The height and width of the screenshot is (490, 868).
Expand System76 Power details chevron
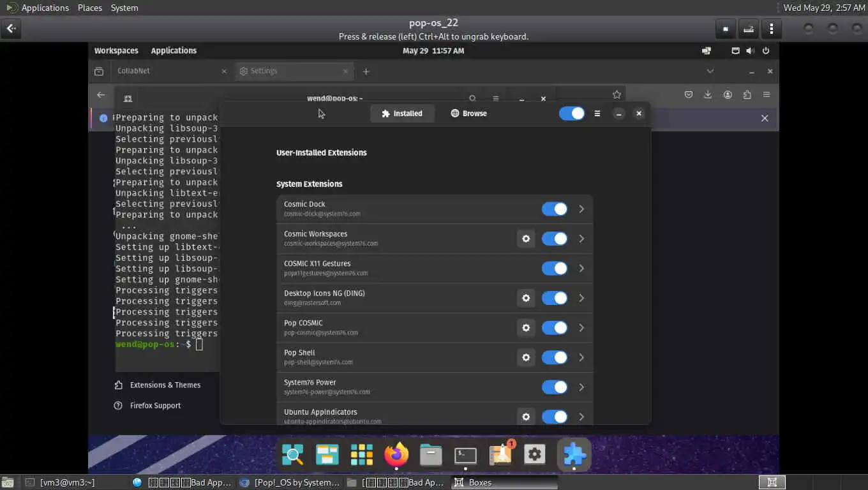click(581, 387)
